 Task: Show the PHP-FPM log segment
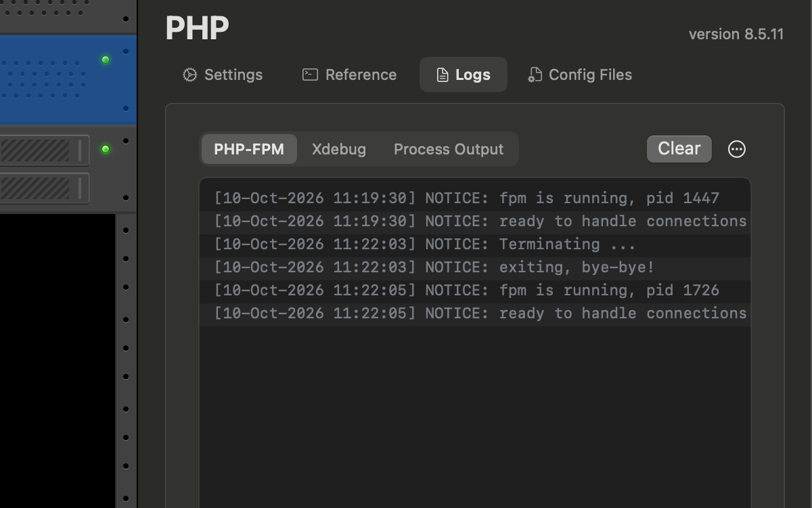coord(249,149)
